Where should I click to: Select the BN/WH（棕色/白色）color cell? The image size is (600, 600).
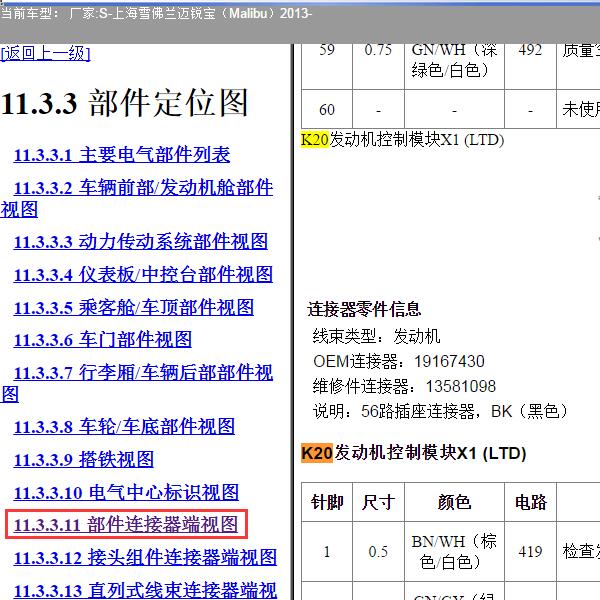coord(454,552)
